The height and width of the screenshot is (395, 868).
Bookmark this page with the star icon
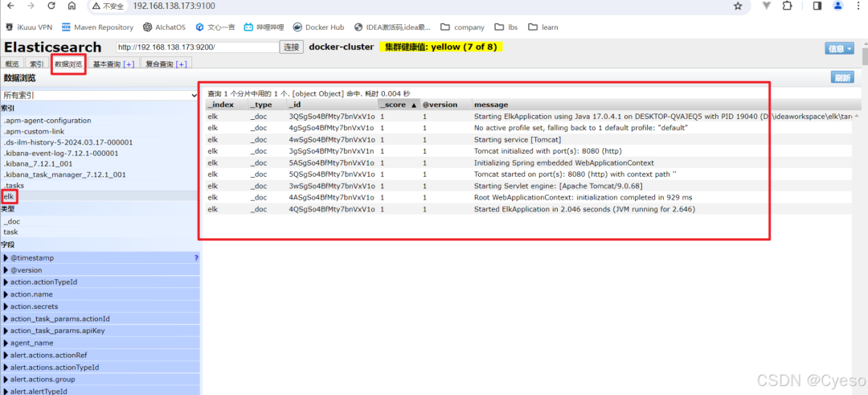coord(737,6)
